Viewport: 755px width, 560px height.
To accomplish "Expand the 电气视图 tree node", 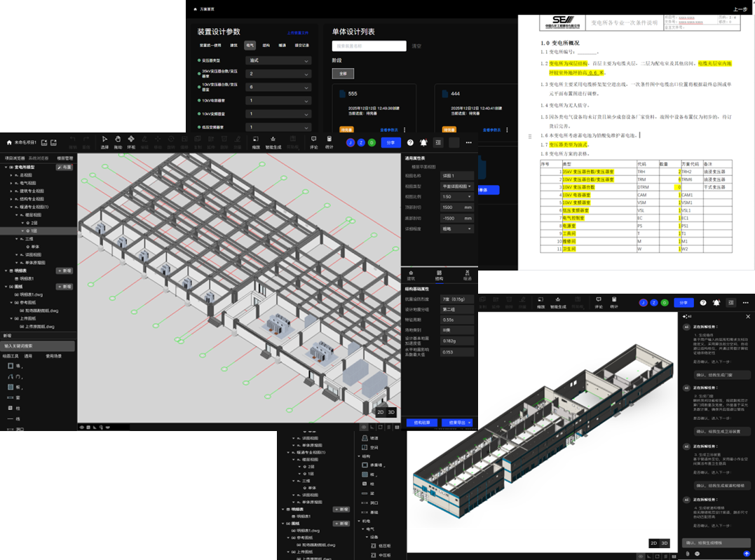I will [11, 183].
